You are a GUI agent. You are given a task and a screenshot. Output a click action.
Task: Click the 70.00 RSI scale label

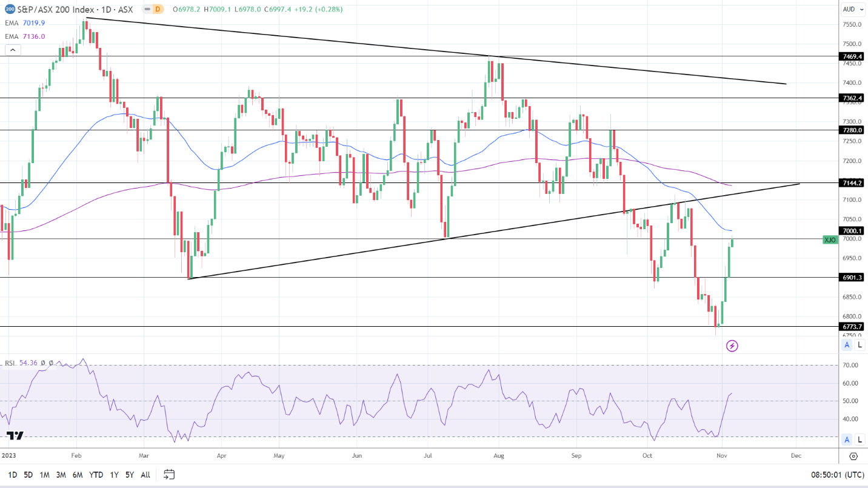click(851, 365)
